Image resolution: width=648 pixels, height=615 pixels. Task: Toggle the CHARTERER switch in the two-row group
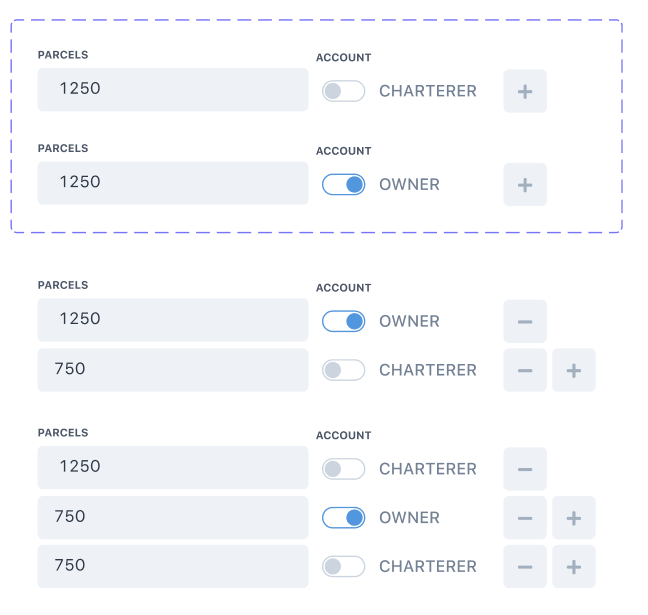(344, 370)
